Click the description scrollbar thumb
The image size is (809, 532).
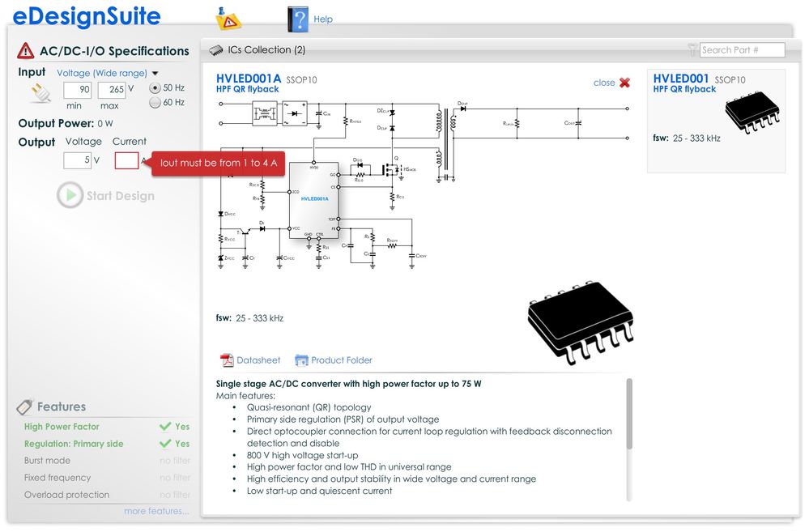[x=629, y=414]
